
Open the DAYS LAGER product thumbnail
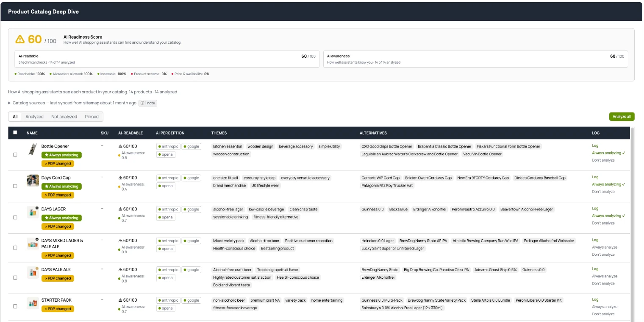click(33, 212)
